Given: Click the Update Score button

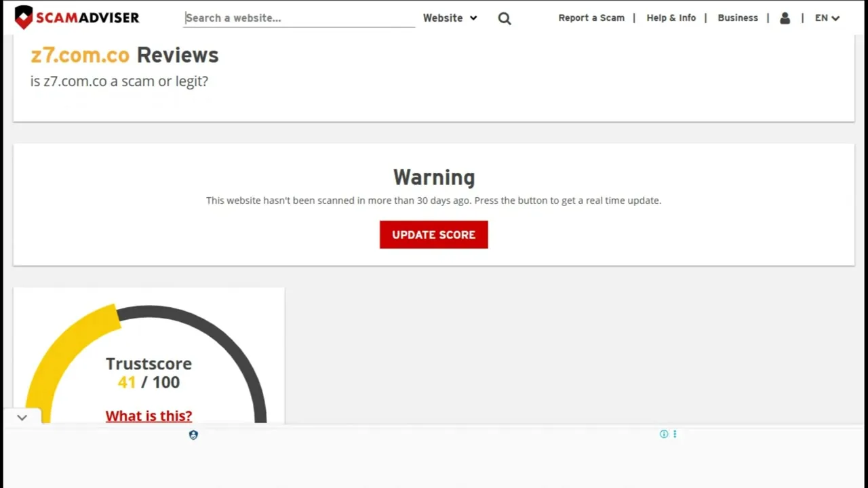Looking at the screenshot, I should click(x=434, y=235).
